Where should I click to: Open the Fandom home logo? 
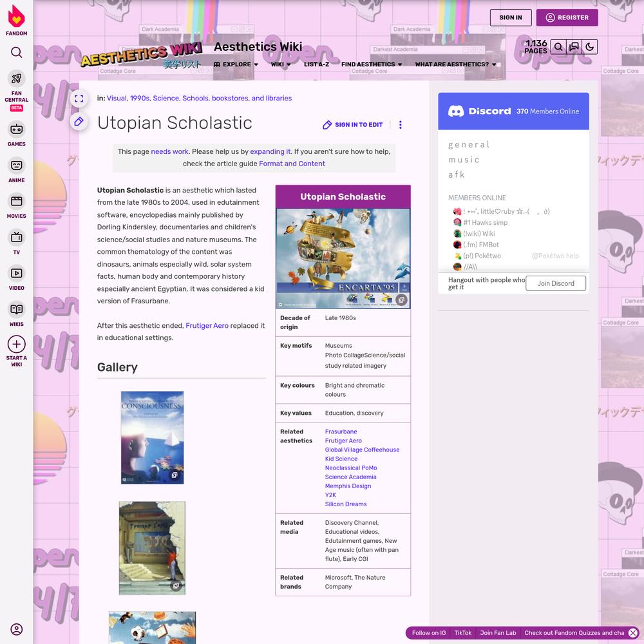click(x=17, y=21)
